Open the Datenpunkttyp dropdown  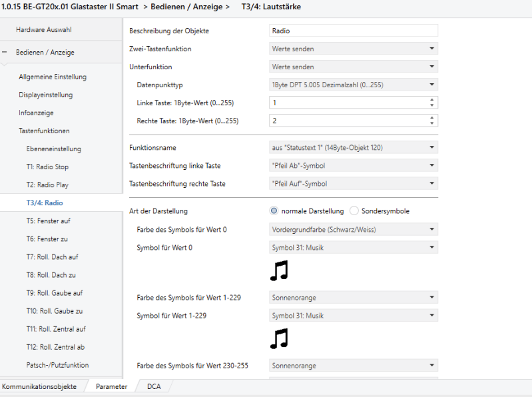pos(354,85)
